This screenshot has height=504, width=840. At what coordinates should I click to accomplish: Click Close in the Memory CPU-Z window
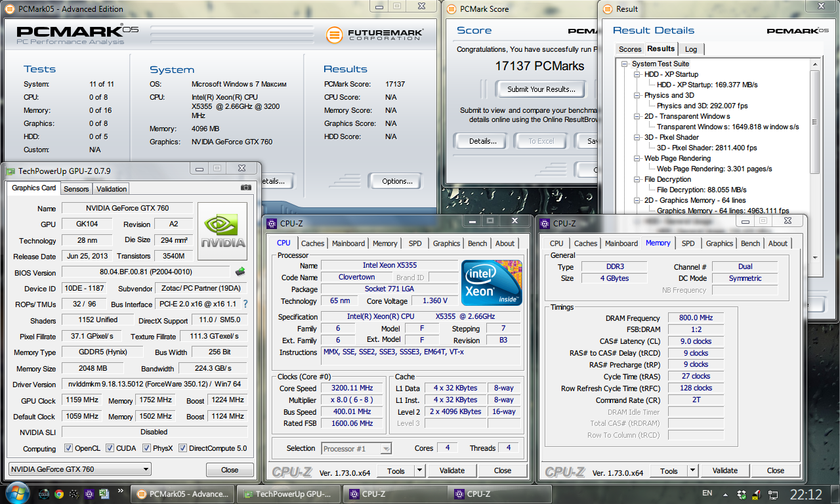[776, 471]
